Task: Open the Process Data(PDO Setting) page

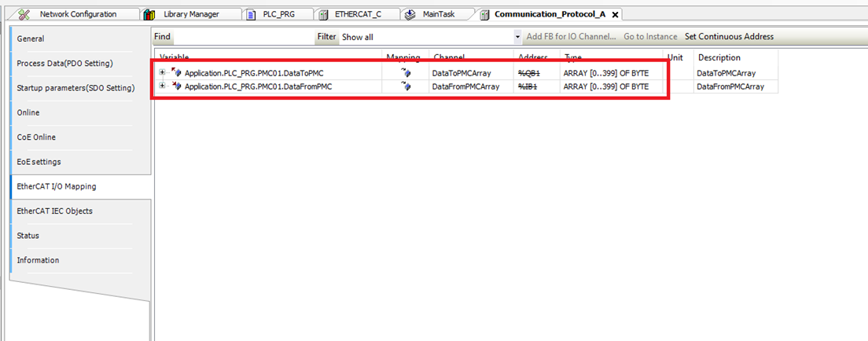Action: click(x=65, y=63)
